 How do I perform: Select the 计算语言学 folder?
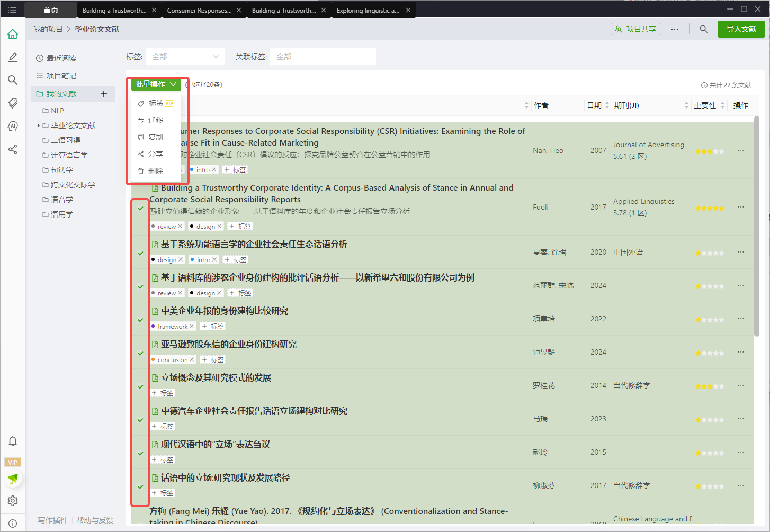pyautogui.click(x=65, y=155)
